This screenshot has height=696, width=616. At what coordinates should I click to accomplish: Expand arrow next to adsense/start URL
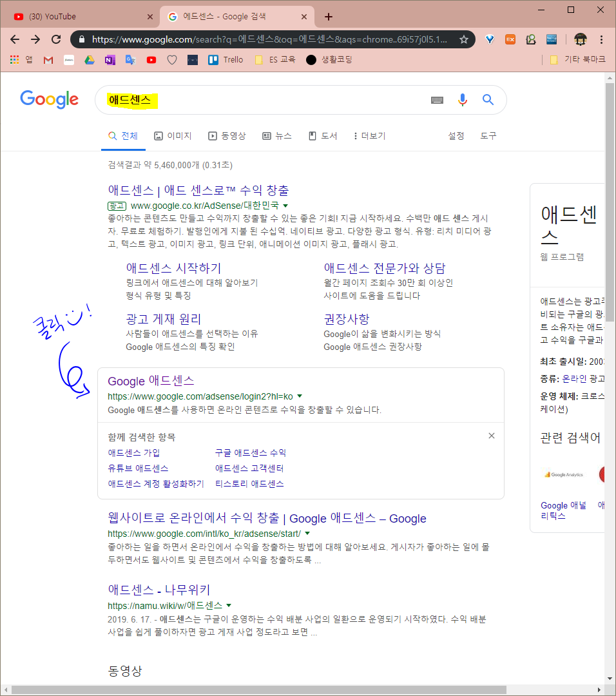(x=307, y=533)
